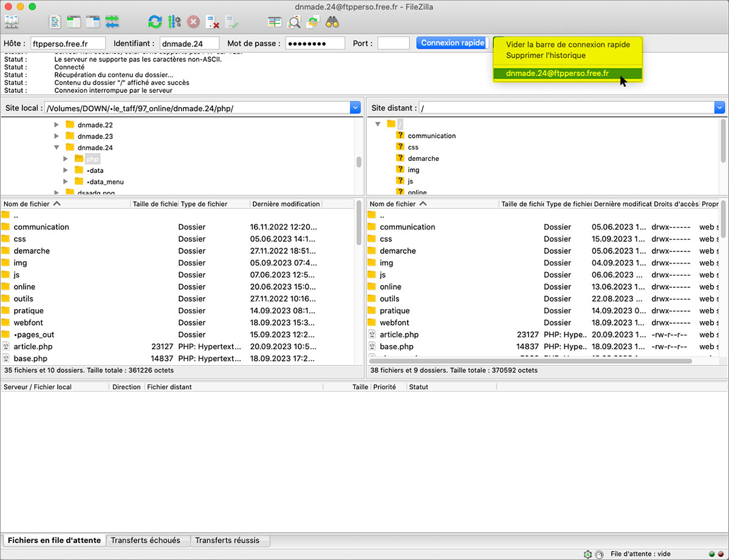
Task: Select the local parent '..' folder row
Action: (177, 215)
